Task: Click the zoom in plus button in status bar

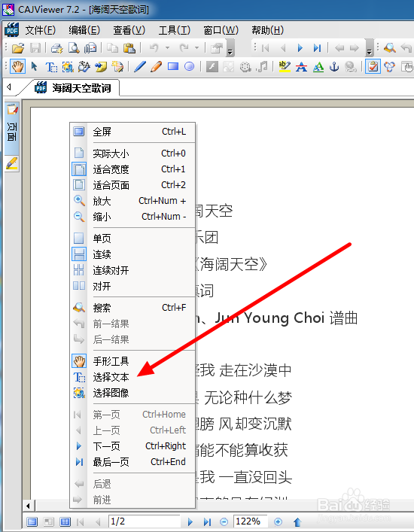Action: coord(278,521)
